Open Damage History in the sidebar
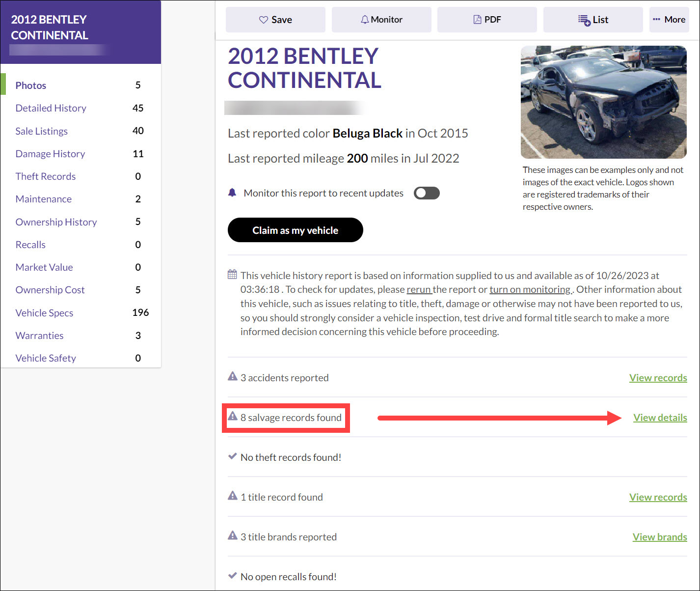Viewport: 700px width, 591px height. click(x=50, y=154)
